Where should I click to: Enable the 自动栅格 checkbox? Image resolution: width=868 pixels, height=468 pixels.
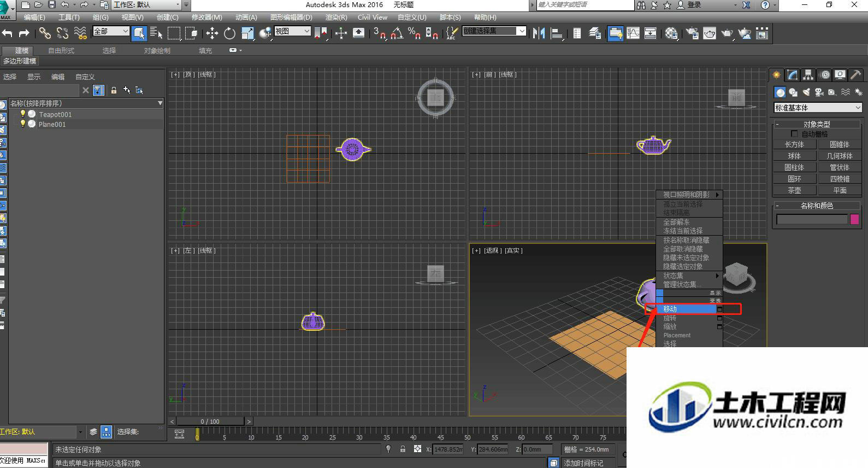(794, 134)
